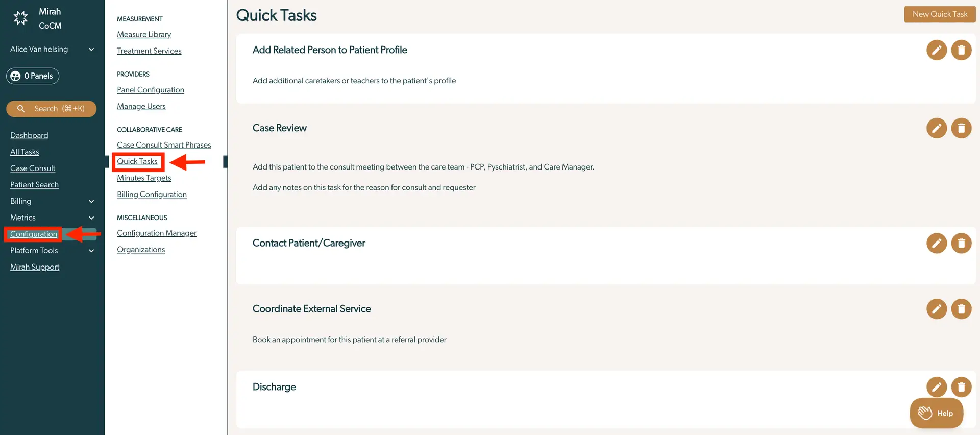Image resolution: width=980 pixels, height=435 pixels.
Task: Delete the Coordinate External Service quick task
Action: [961, 309]
